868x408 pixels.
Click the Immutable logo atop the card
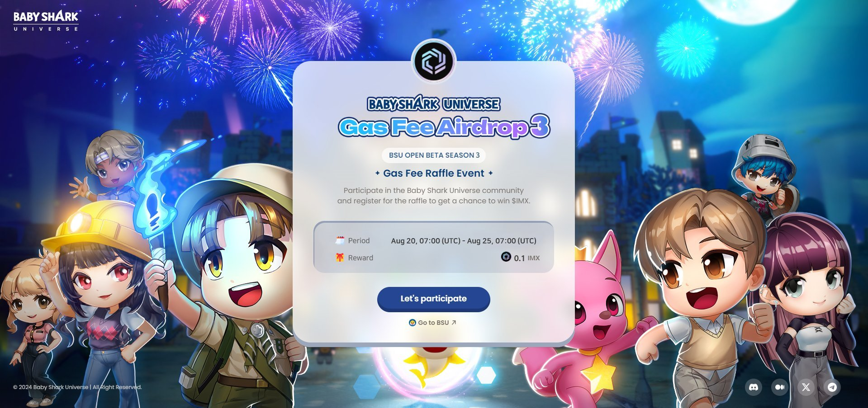(x=434, y=61)
